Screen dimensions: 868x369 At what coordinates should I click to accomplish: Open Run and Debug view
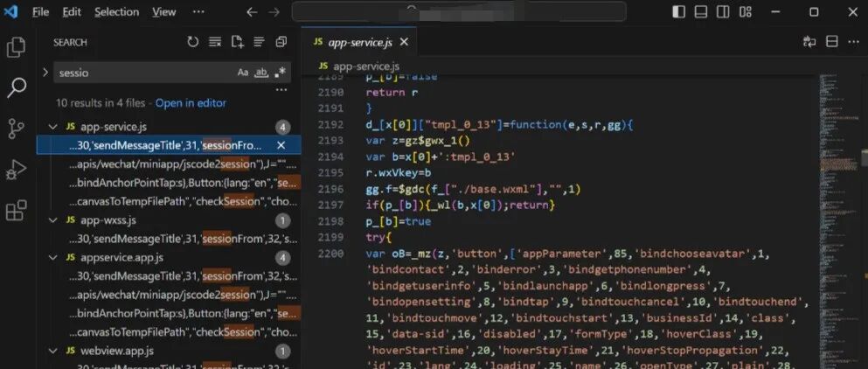(16, 170)
